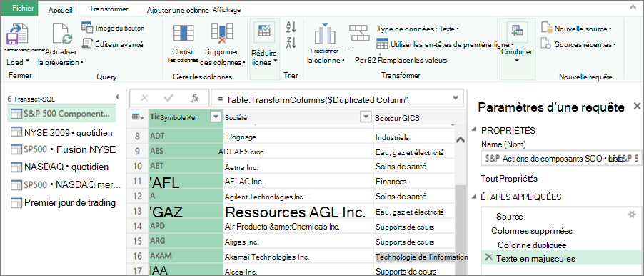This screenshot has width=644, height=276.
Task: Click the query Name input field
Action: tap(561, 158)
